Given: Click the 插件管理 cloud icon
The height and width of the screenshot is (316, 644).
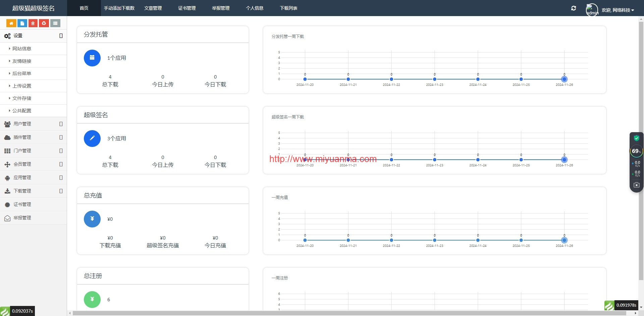Looking at the screenshot, I should coord(7,138).
